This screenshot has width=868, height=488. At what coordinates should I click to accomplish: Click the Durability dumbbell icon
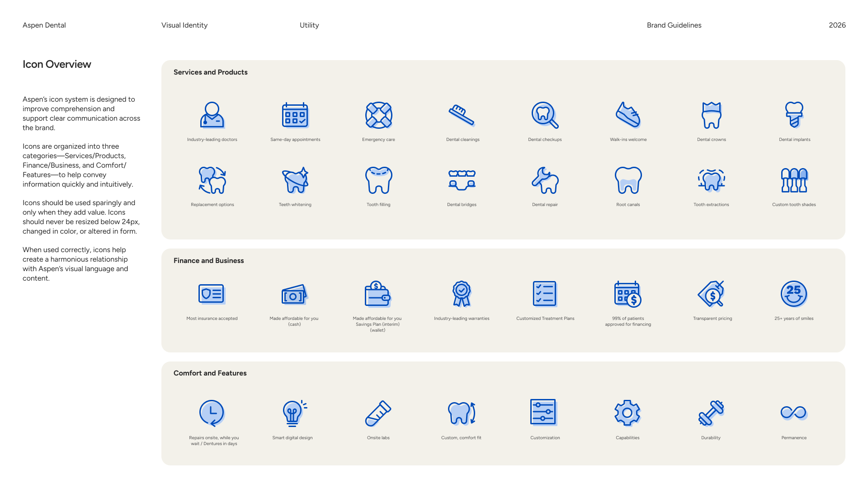tap(711, 413)
